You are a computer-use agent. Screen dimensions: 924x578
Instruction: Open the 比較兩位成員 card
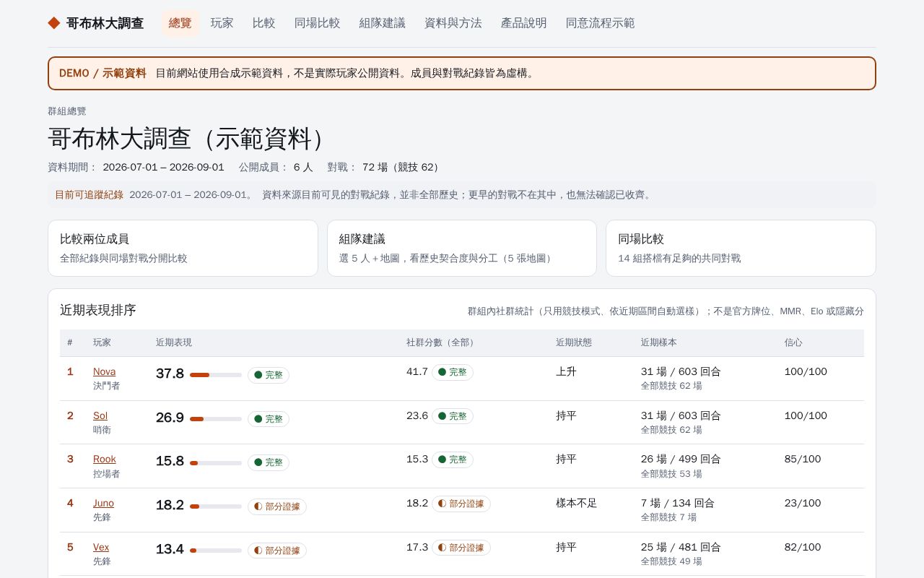[183, 248]
